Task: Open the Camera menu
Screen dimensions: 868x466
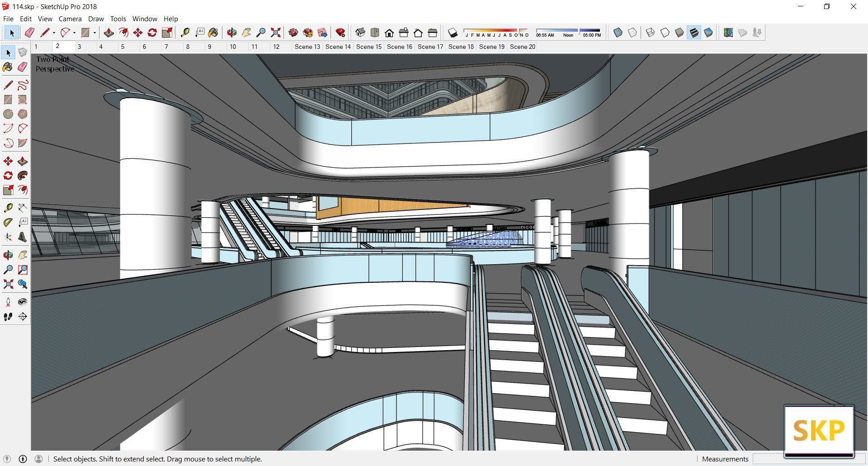Action: pos(70,19)
